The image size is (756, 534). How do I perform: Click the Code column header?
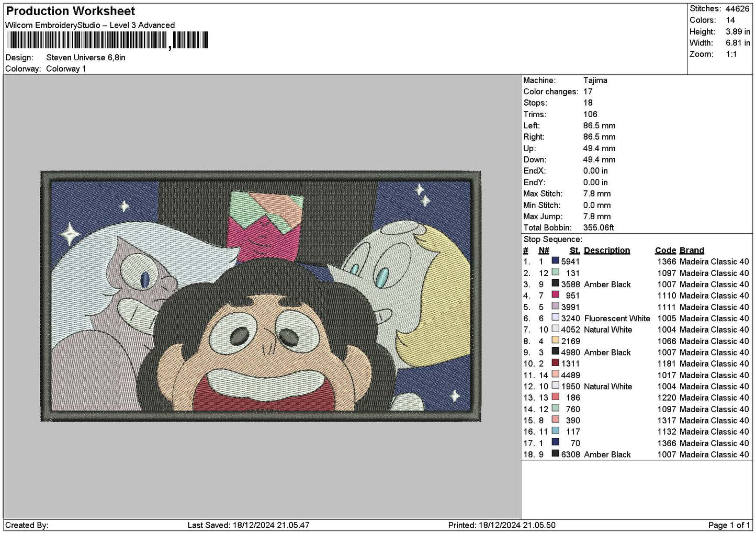point(665,251)
